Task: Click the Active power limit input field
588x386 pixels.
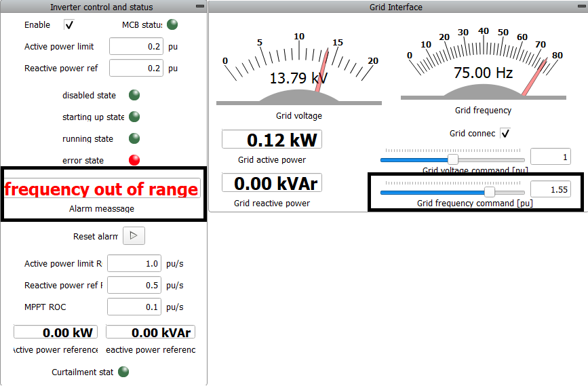Action: pos(136,47)
